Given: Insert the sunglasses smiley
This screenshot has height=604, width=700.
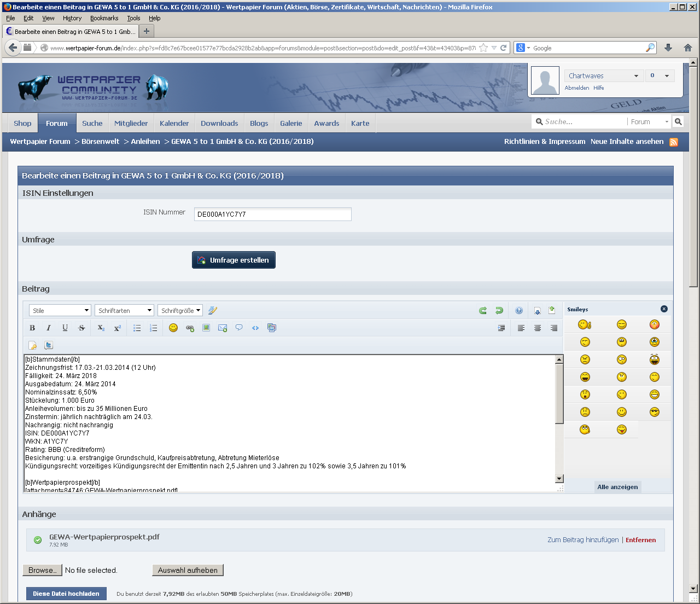Looking at the screenshot, I should [655, 412].
